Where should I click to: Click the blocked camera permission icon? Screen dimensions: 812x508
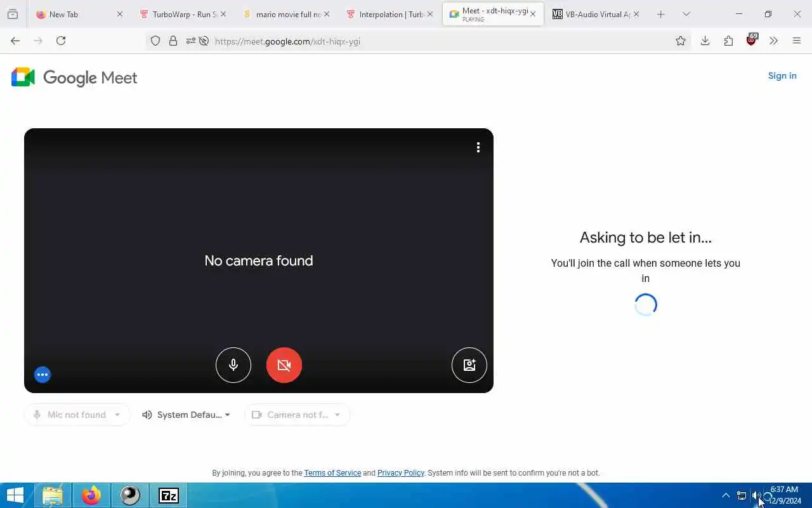(204, 41)
